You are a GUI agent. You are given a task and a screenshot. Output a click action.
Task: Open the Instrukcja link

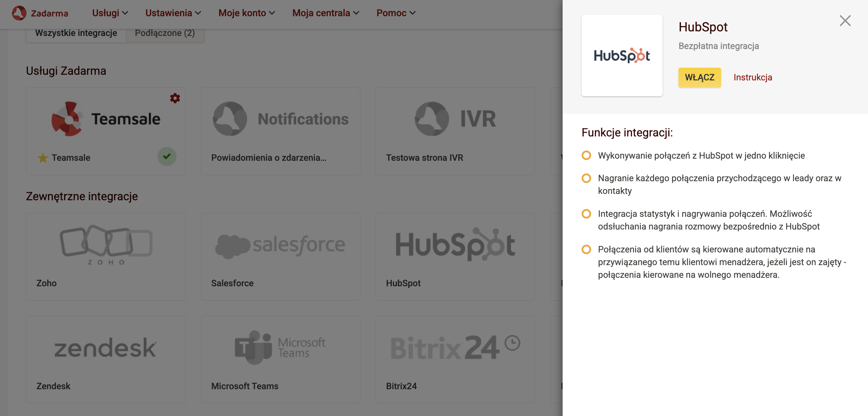click(753, 77)
